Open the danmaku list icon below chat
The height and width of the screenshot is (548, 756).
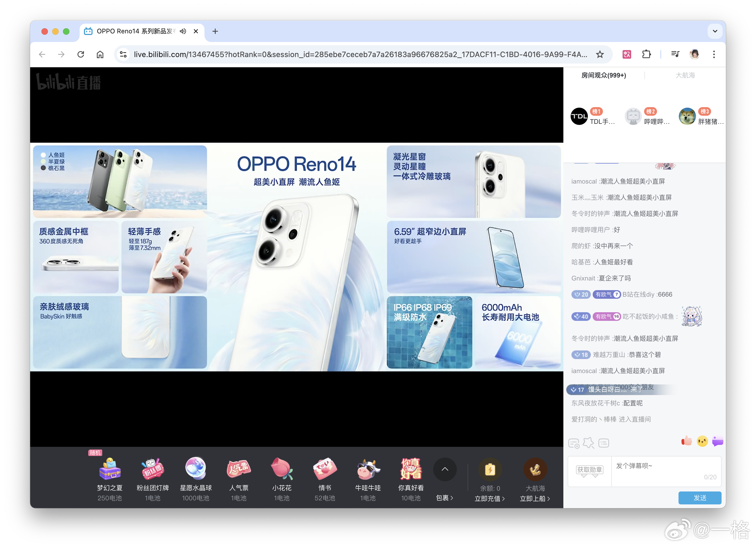tap(604, 443)
